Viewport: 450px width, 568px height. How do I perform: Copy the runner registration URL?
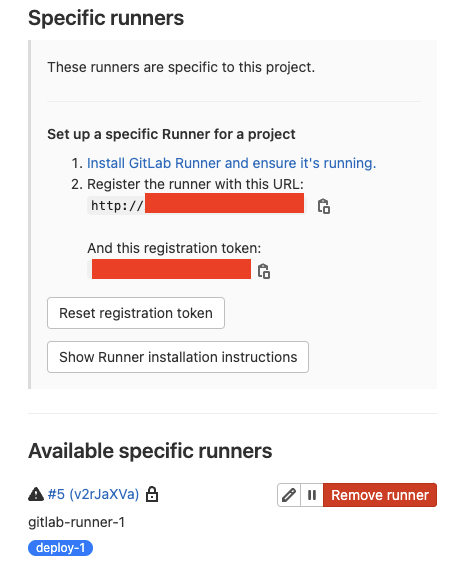coord(324,206)
